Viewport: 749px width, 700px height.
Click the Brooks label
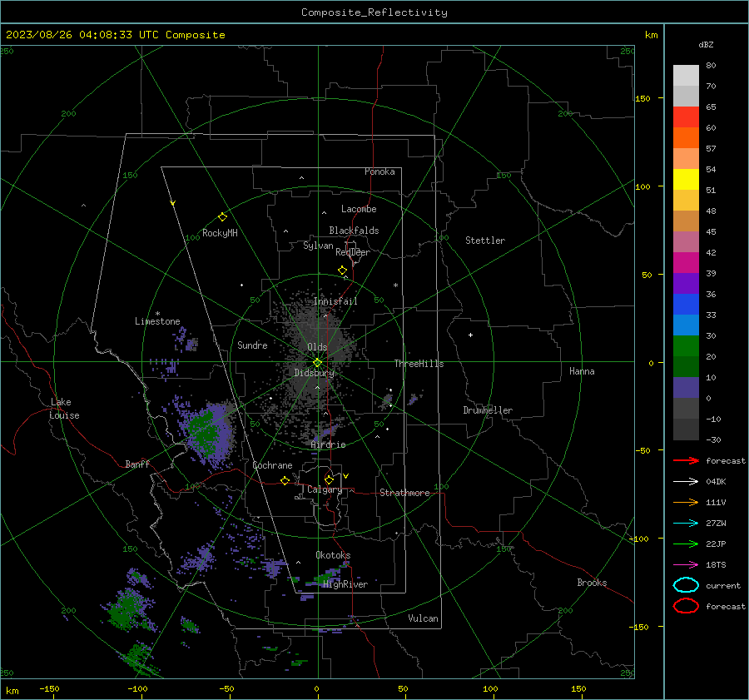point(592,583)
